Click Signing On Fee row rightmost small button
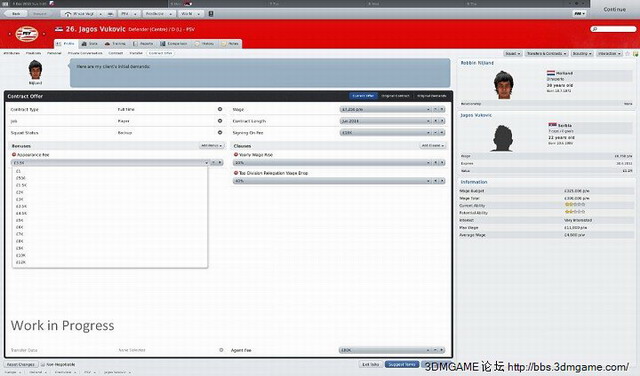The width and height of the screenshot is (640, 376). tap(442, 133)
